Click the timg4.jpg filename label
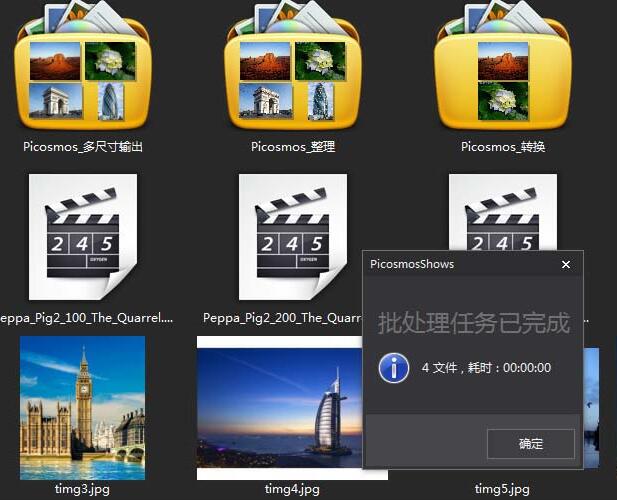 click(292, 489)
